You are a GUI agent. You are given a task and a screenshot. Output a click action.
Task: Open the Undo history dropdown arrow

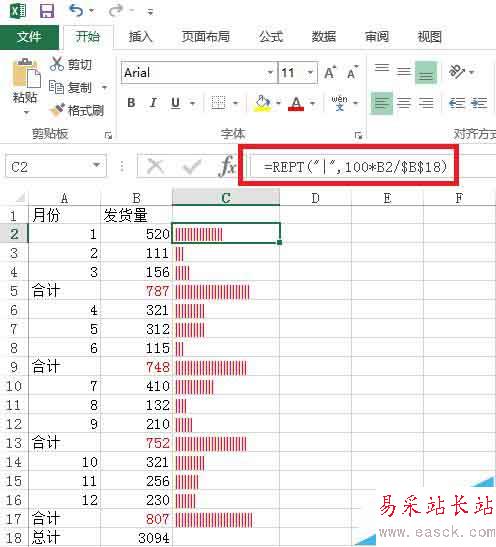tap(92, 10)
